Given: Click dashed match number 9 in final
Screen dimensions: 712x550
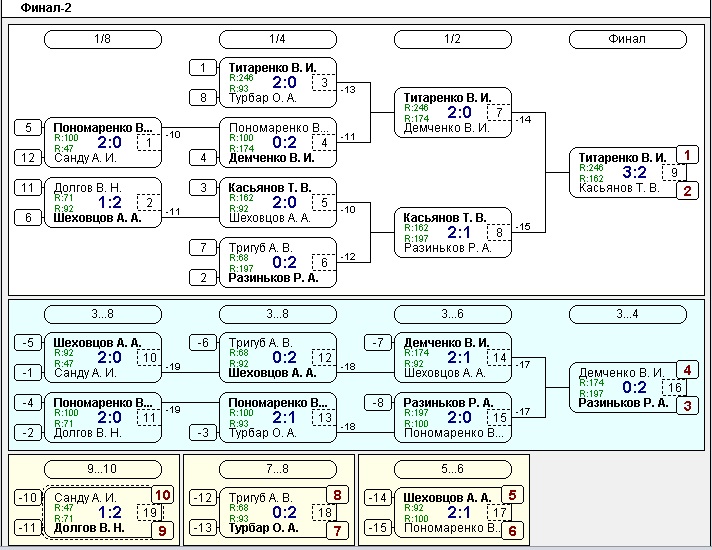Looking at the screenshot, I should click(674, 173).
